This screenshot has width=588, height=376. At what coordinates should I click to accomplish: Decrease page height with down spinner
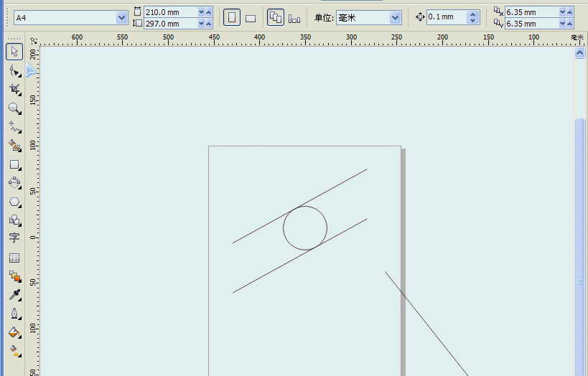click(x=201, y=24)
